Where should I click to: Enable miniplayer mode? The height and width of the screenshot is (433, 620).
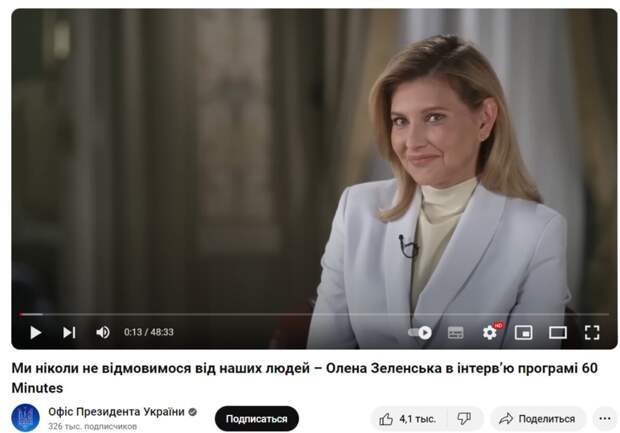coord(524,333)
